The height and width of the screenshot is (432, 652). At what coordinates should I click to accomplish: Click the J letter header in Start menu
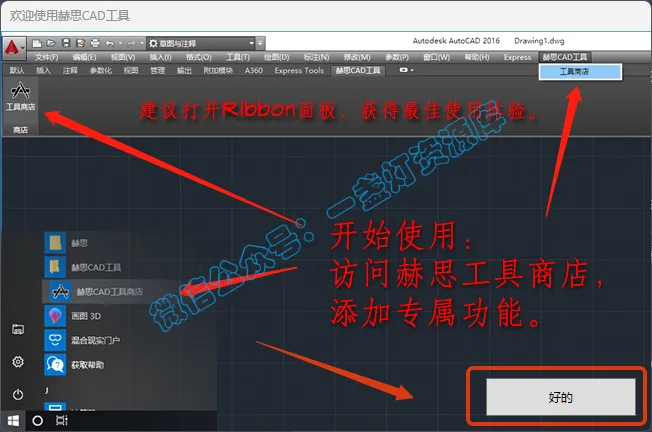(x=47, y=390)
